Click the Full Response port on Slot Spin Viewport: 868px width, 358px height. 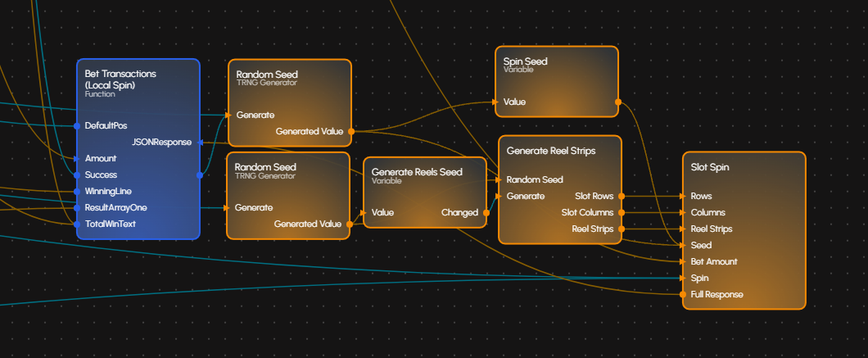[x=683, y=294]
